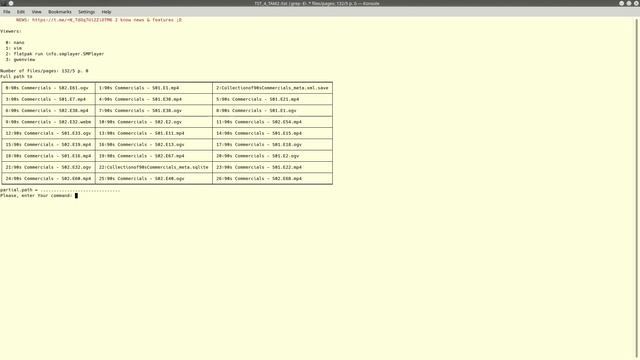The height and width of the screenshot is (360, 640).
Task: Maximize the Konsole window
Action: click(x=629, y=3)
